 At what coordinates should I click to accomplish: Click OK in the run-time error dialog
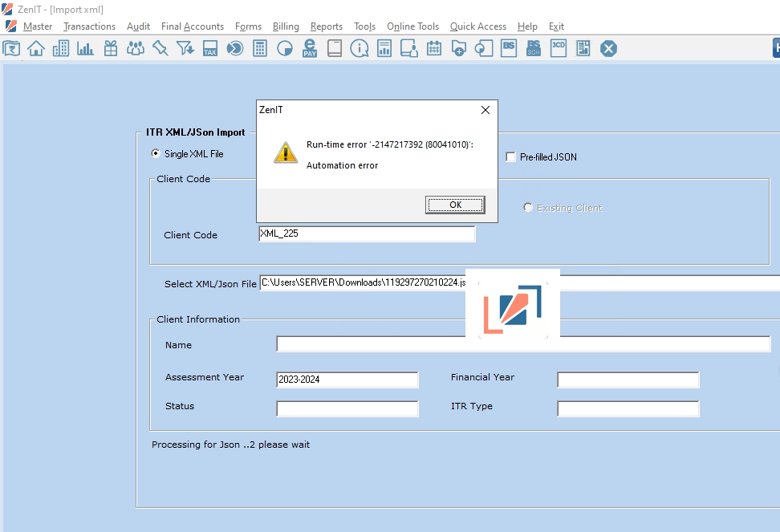(455, 205)
